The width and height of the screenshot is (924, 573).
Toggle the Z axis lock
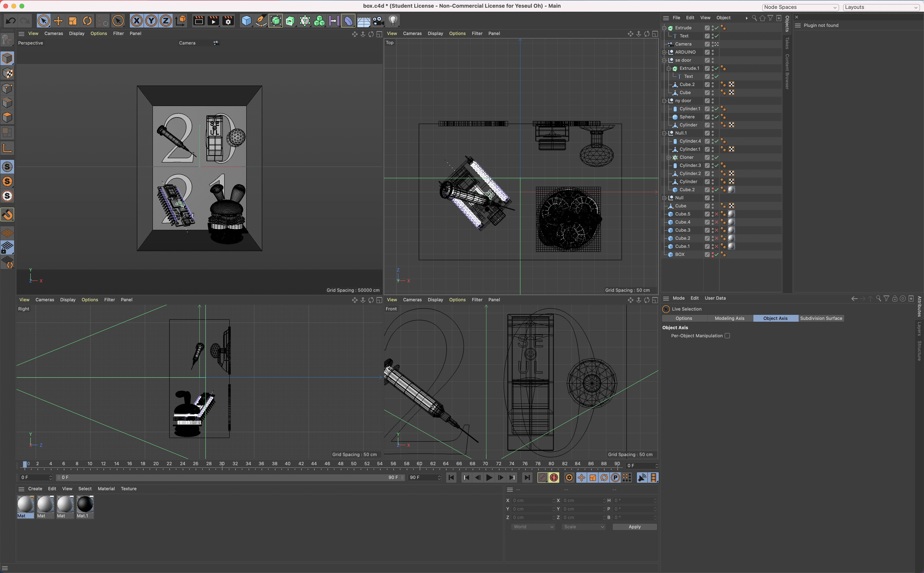[165, 21]
